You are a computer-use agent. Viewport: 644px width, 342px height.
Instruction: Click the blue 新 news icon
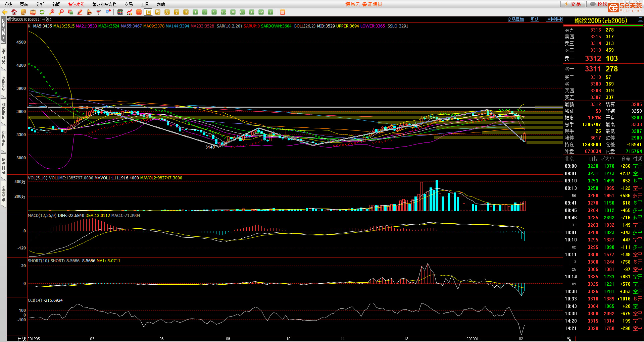(108, 12)
